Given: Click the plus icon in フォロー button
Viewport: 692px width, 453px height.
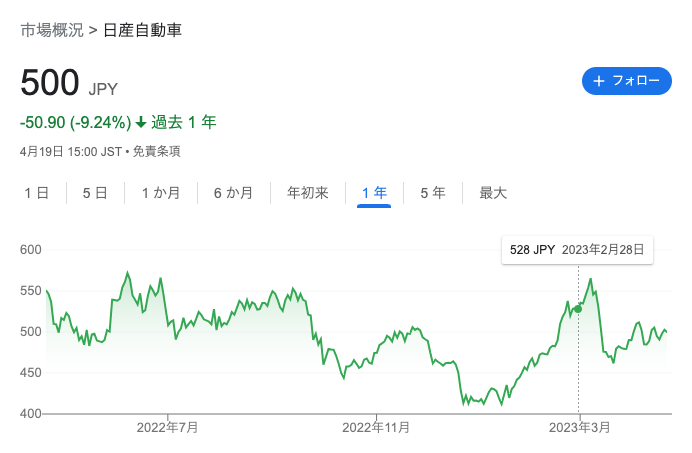Looking at the screenshot, I should (598, 81).
